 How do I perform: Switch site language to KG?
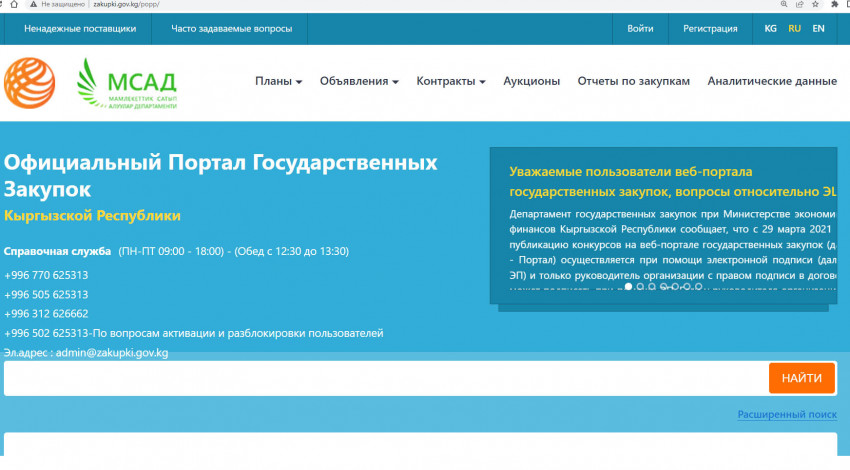[770, 29]
